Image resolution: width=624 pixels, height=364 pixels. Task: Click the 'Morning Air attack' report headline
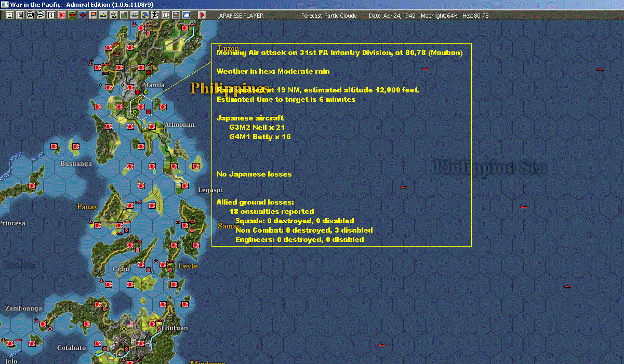[339, 52]
